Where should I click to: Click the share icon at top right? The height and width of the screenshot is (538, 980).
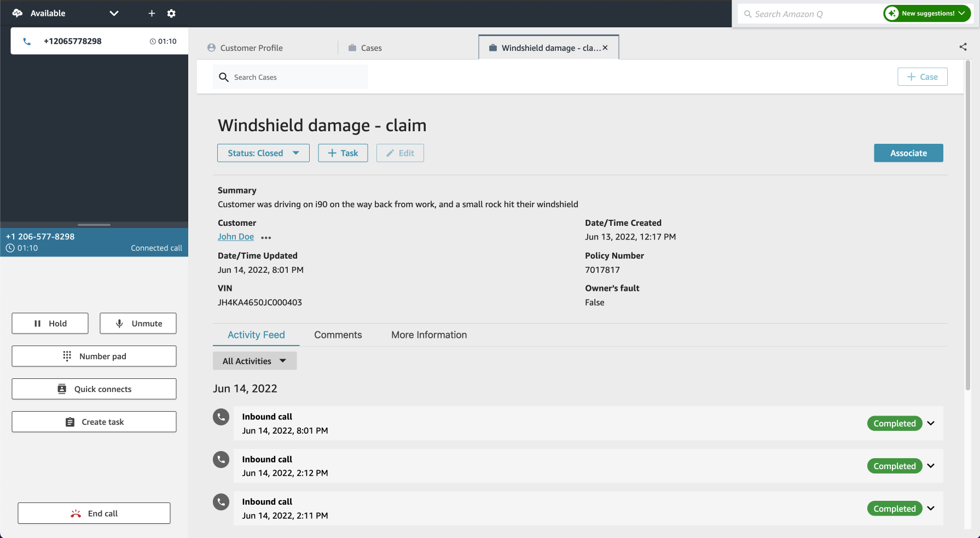pos(962,47)
